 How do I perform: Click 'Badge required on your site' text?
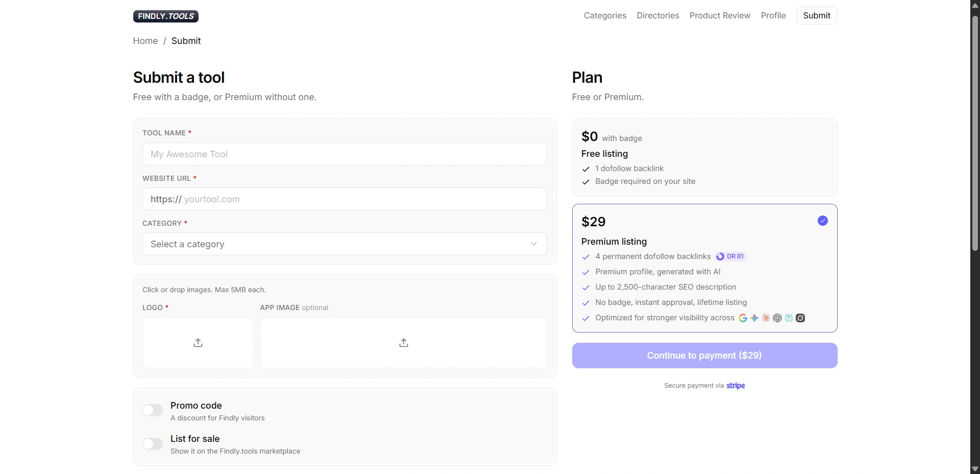(645, 181)
